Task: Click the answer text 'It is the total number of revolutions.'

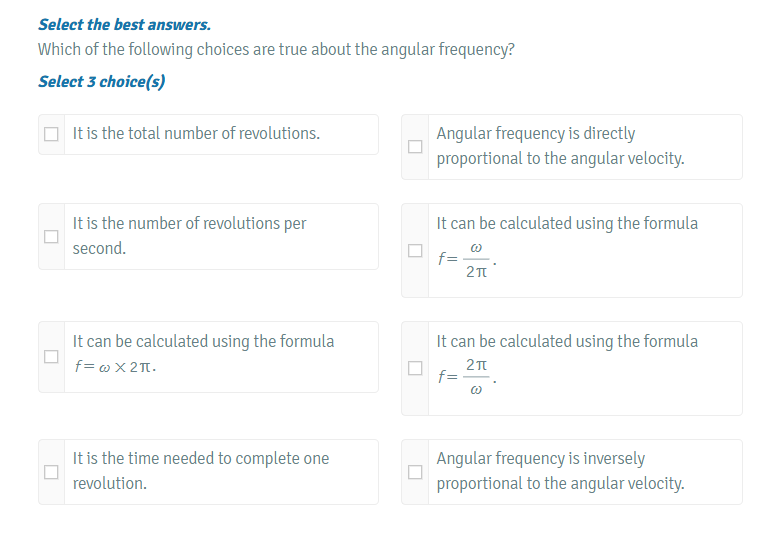Action: [x=196, y=134]
